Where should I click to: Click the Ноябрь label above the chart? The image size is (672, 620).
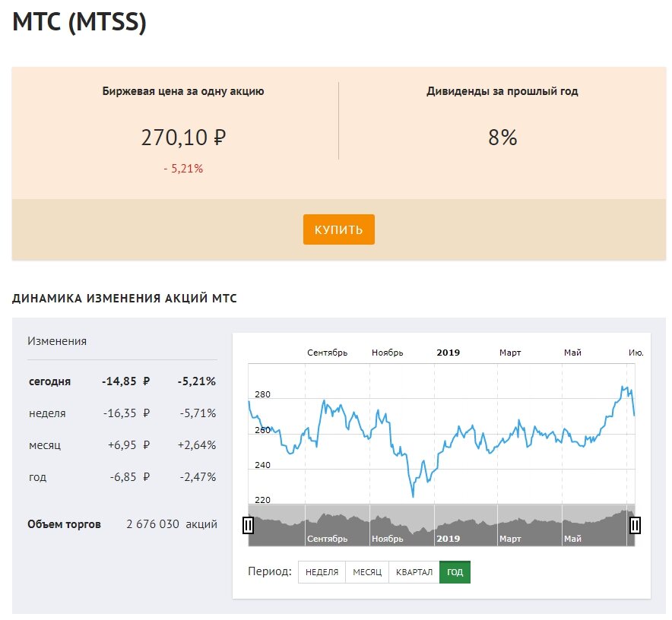[388, 353]
